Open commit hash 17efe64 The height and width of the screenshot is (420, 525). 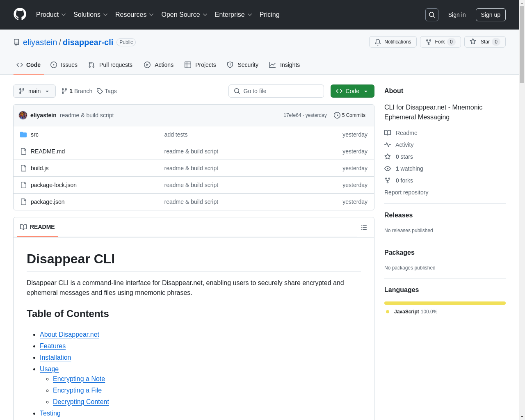(x=292, y=115)
